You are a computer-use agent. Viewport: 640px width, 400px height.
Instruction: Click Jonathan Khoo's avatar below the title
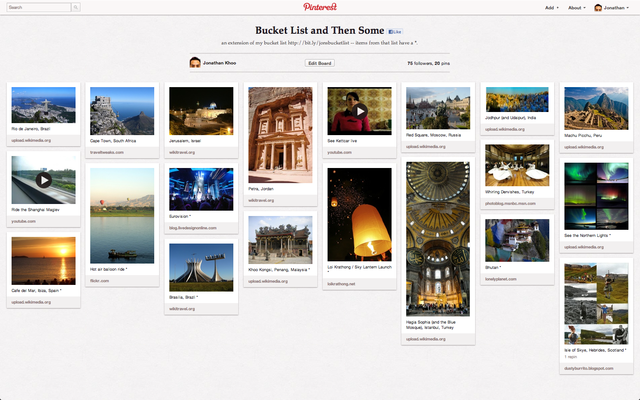coord(195,63)
